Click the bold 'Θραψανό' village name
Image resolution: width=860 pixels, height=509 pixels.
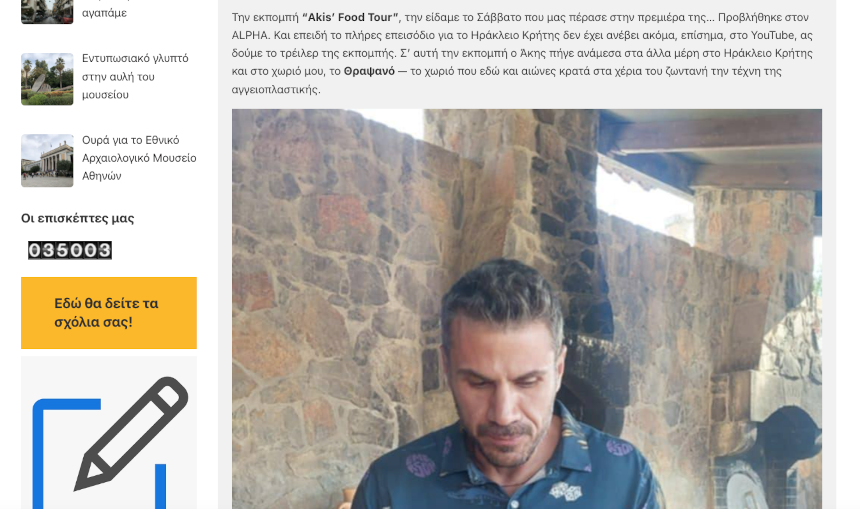[369, 71]
